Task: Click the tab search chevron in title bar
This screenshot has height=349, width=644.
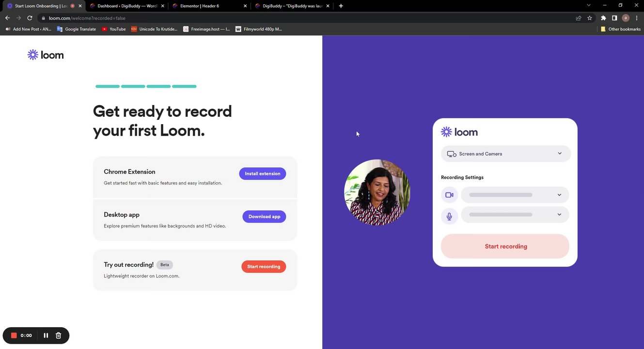Action: point(588,5)
